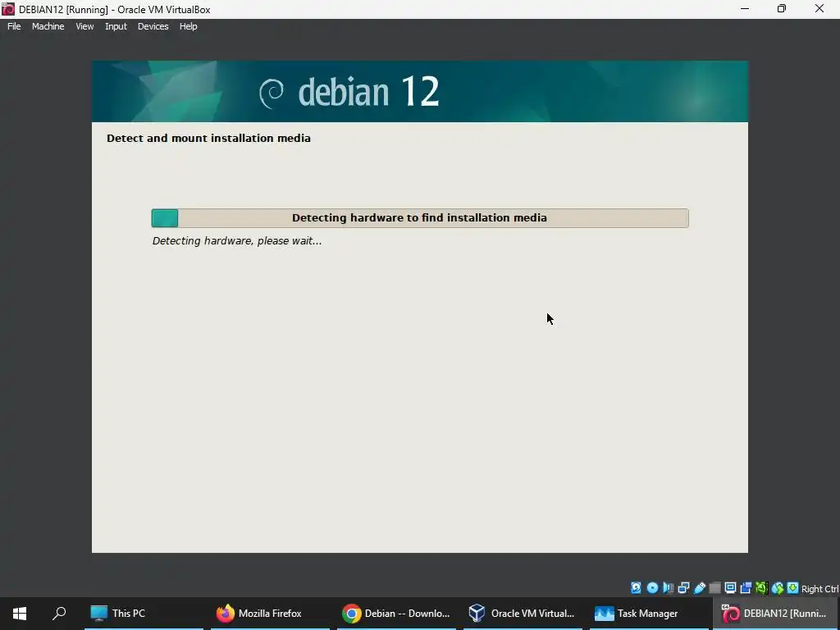Image resolution: width=840 pixels, height=630 pixels.
Task: Close the DEBIAN12 VirtualBox window
Action: coord(819,8)
